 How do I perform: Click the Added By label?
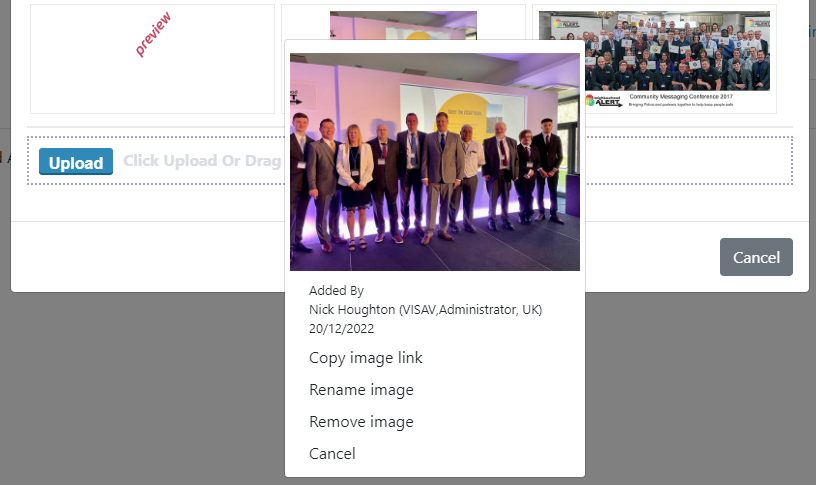click(336, 290)
